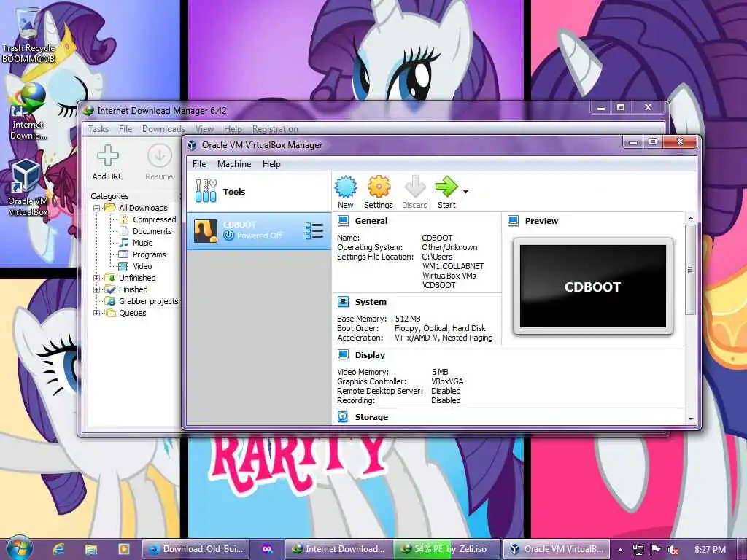Open the Machine menu in VirtualBox
Image resolution: width=747 pixels, height=560 pixels.
click(234, 164)
